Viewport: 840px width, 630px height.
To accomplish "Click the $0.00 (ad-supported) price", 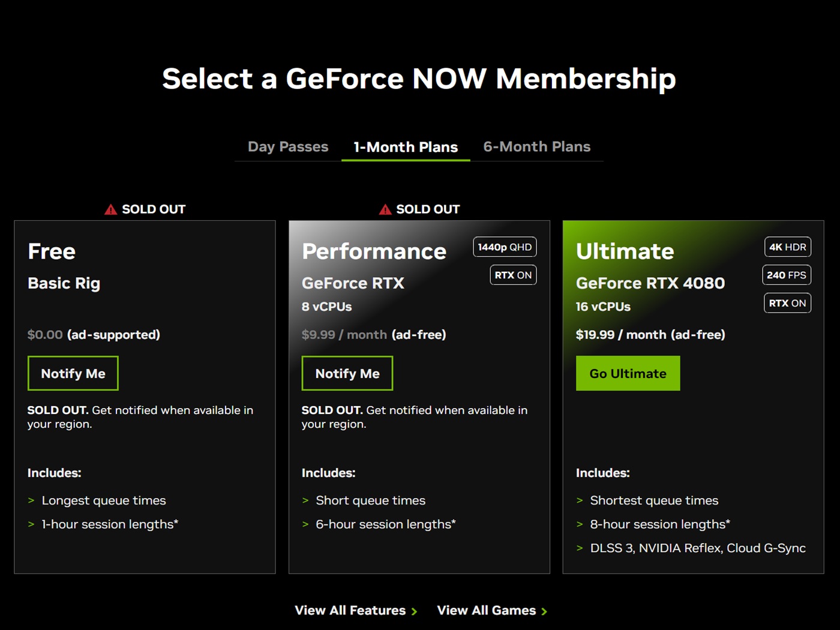I will pos(94,335).
